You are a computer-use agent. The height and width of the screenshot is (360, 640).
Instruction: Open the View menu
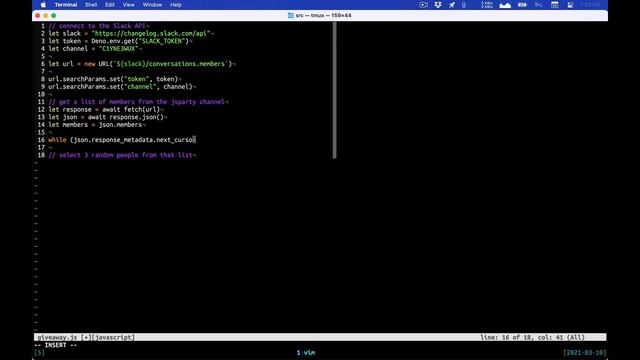click(x=129, y=5)
